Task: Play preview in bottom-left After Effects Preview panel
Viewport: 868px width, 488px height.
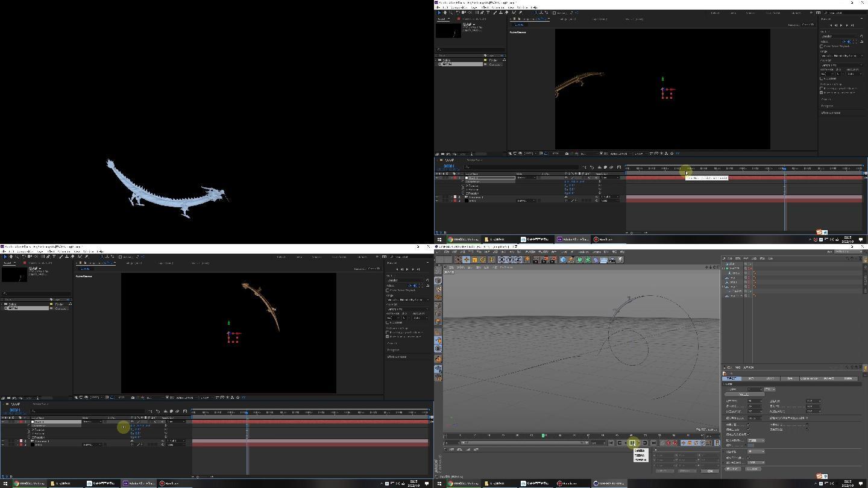Action: 407,269
